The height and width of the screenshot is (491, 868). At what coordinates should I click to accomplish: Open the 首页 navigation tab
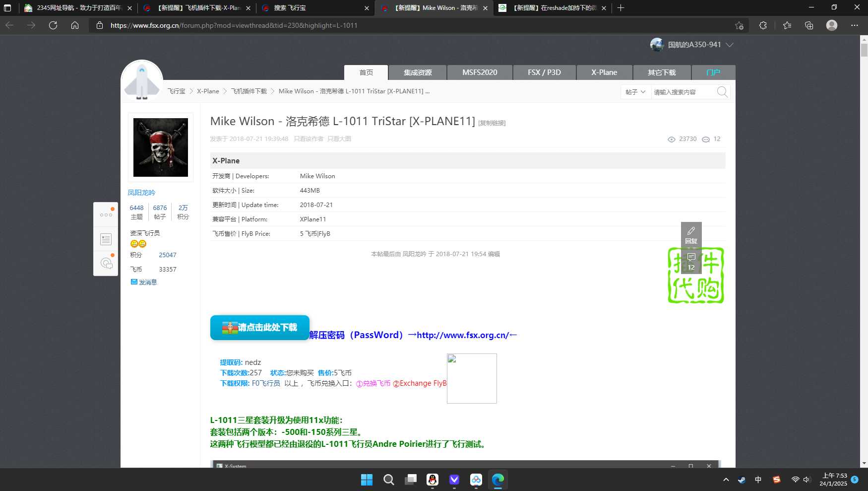(366, 72)
